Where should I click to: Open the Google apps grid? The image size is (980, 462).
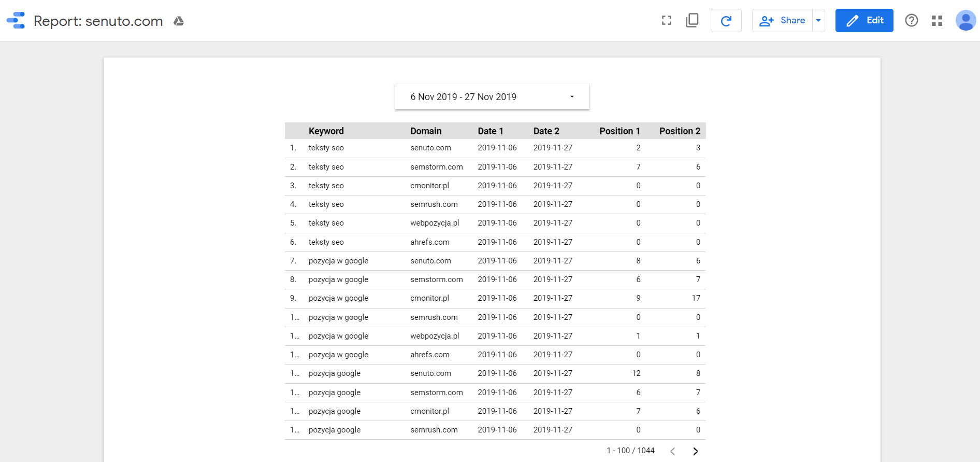click(937, 21)
